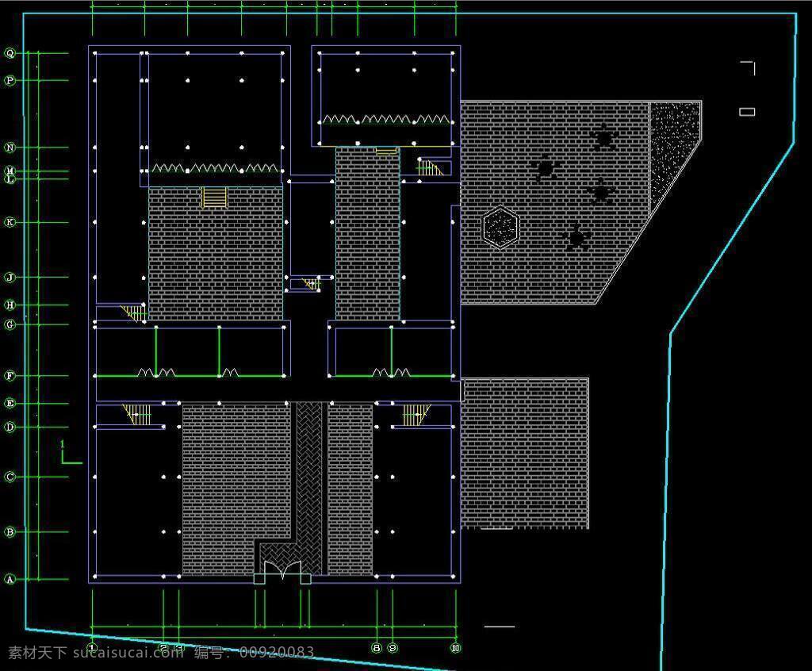The height and width of the screenshot is (671, 812).
Task: Click grid axis bubble K
Action: (10, 222)
